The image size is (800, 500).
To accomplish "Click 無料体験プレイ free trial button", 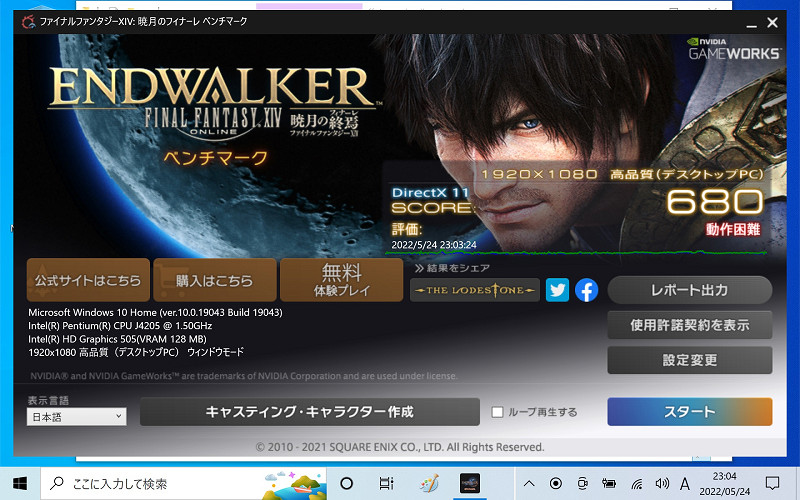I will click(341, 280).
